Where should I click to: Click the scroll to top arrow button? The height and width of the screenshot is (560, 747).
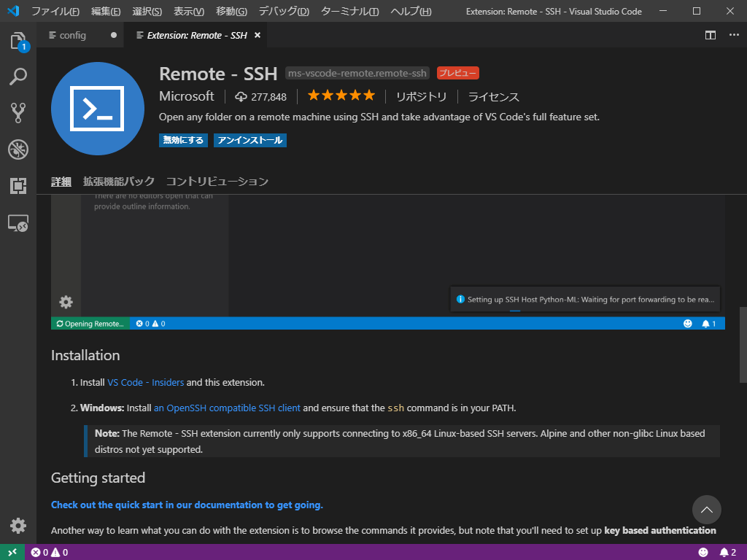pyautogui.click(x=706, y=510)
